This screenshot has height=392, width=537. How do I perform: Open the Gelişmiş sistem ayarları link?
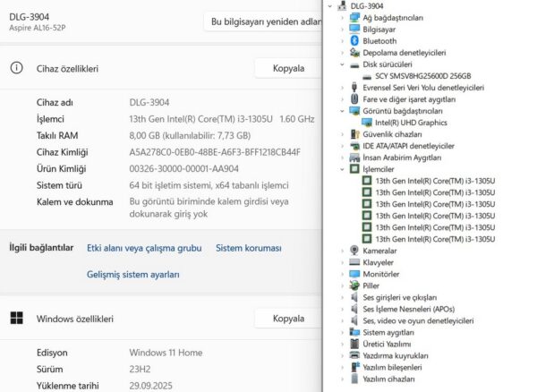[x=133, y=275]
